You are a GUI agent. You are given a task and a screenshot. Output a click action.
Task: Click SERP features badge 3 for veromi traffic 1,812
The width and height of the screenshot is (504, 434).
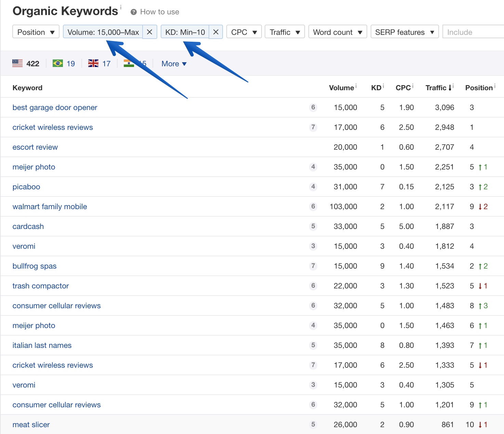[x=313, y=246]
